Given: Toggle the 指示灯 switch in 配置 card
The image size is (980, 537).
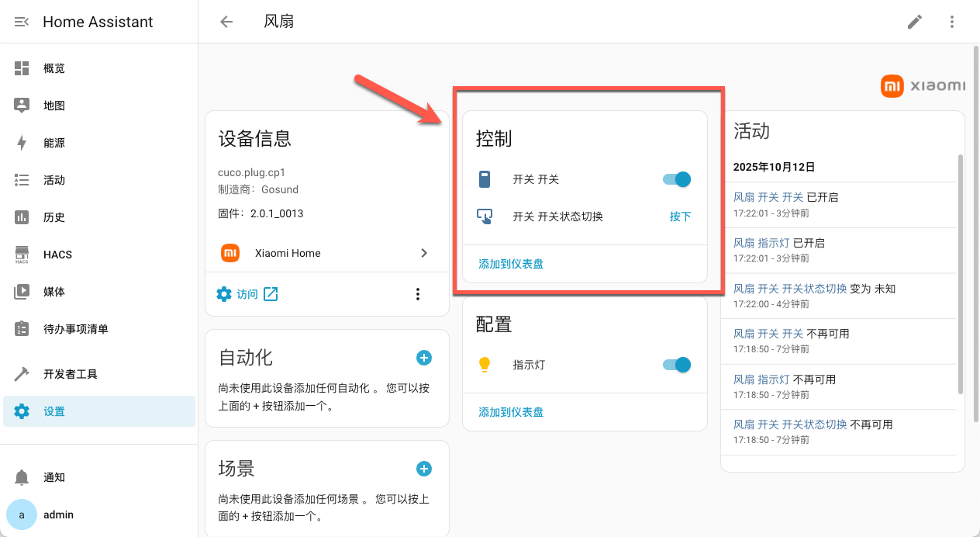Looking at the screenshot, I should [x=675, y=365].
